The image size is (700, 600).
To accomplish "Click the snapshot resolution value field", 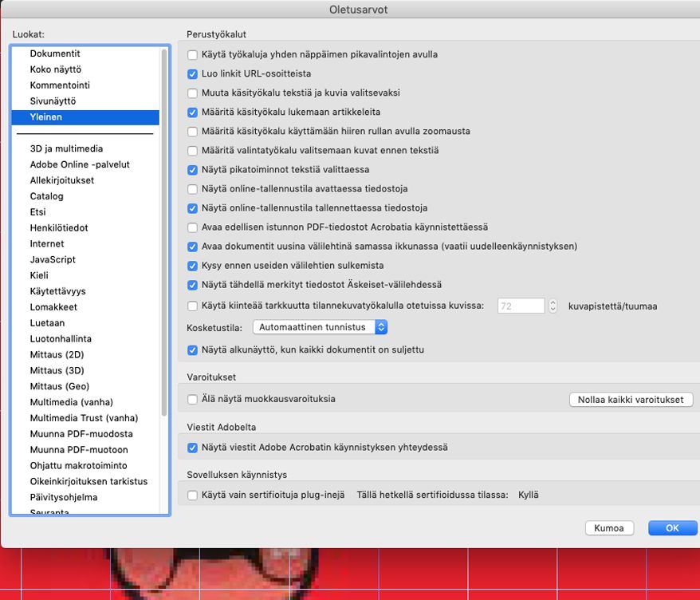I will tap(522, 306).
